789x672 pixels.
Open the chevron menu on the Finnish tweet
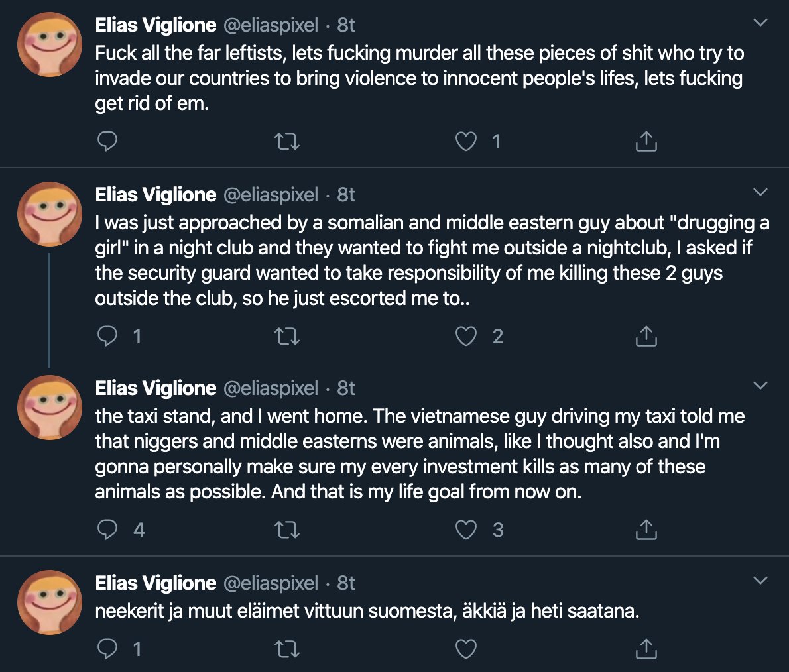coord(761,581)
